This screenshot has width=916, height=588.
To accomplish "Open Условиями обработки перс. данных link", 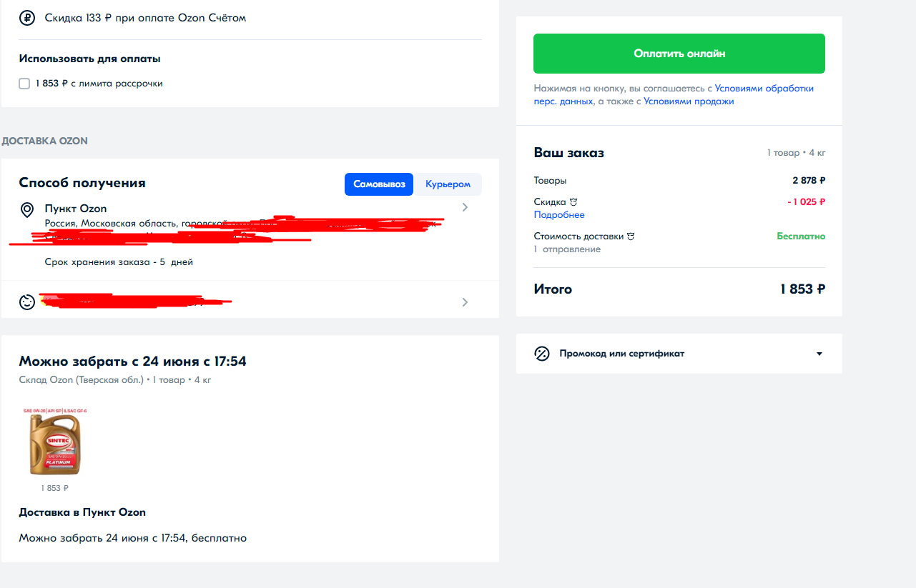I will coord(674,95).
